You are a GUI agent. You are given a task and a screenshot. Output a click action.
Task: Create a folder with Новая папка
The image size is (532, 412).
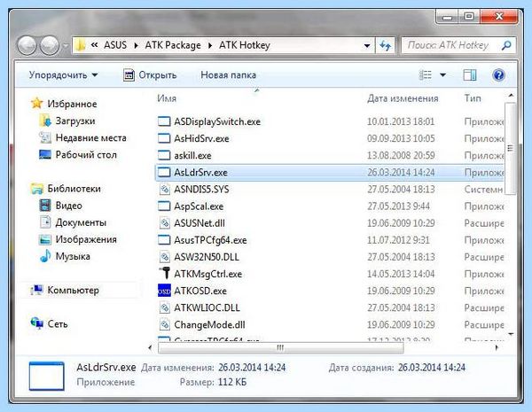[x=229, y=75]
